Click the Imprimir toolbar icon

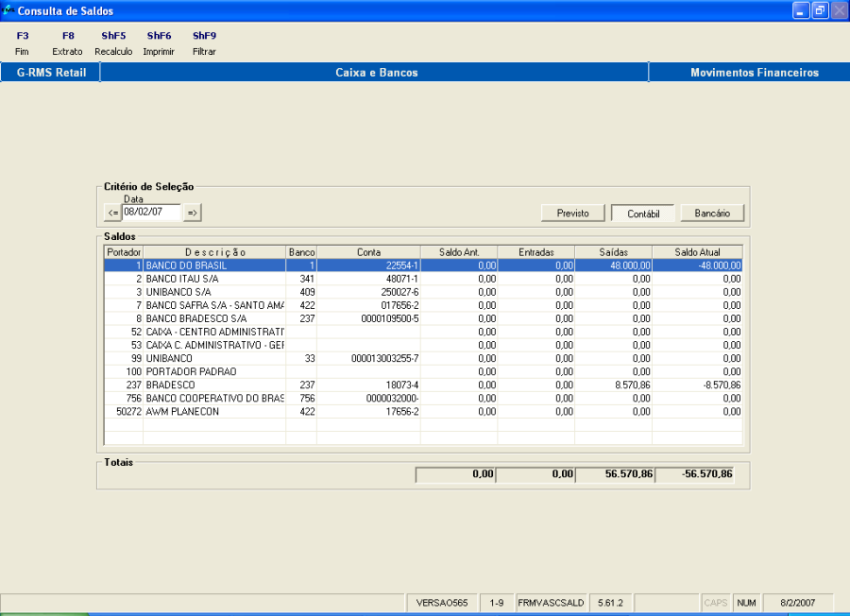[159, 43]
